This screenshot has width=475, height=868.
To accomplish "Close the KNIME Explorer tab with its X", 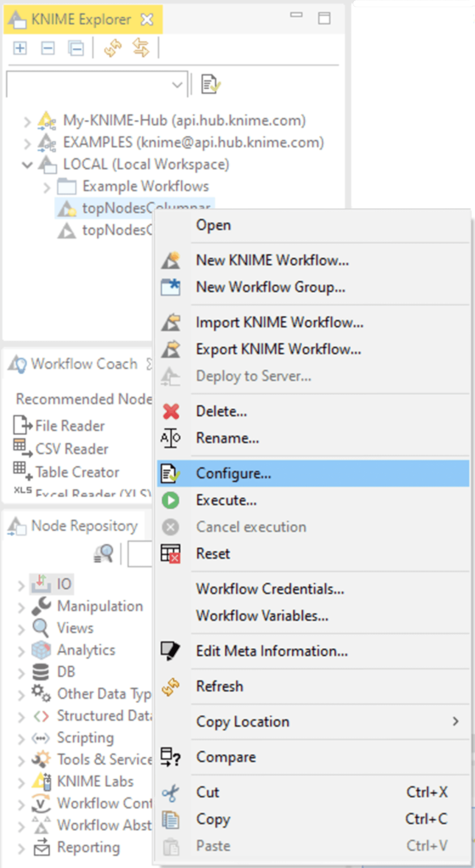I will (x=147, y=19).
